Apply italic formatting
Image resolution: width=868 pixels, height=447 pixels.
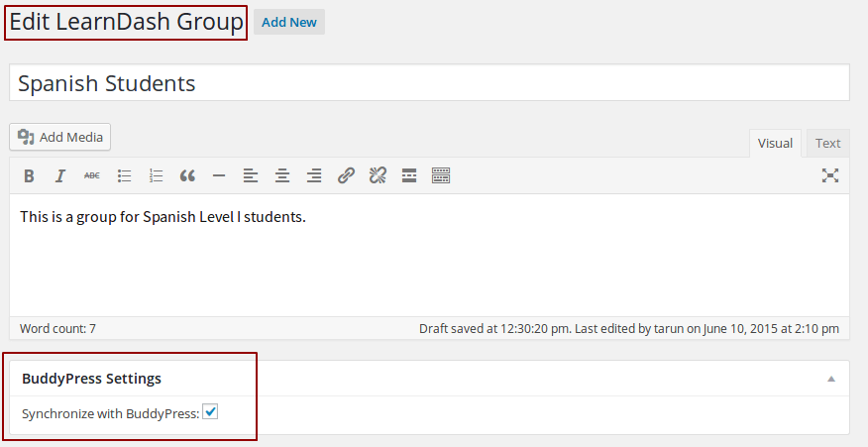(x=59, y=176)
